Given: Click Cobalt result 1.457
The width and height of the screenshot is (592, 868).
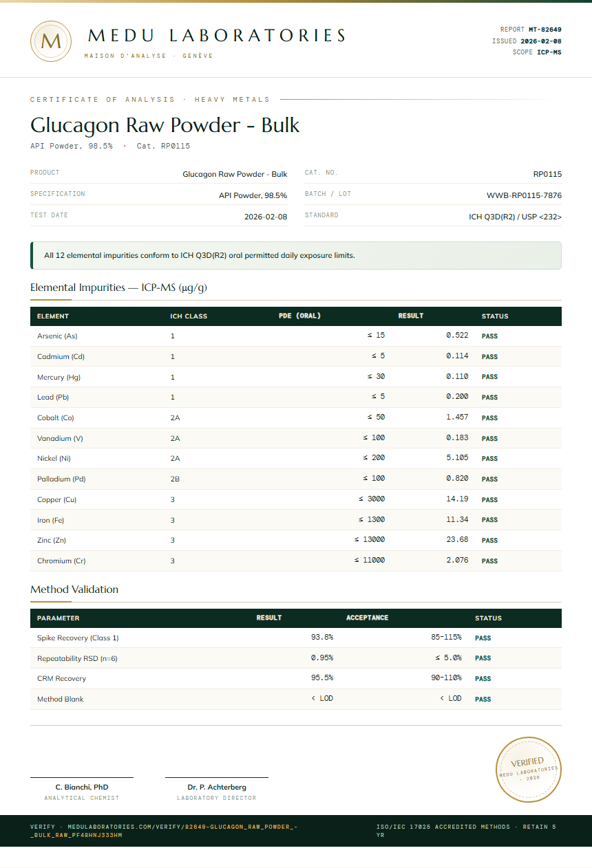Looking at the screenshot, I should pyautogui.click(x=457, y=417).
